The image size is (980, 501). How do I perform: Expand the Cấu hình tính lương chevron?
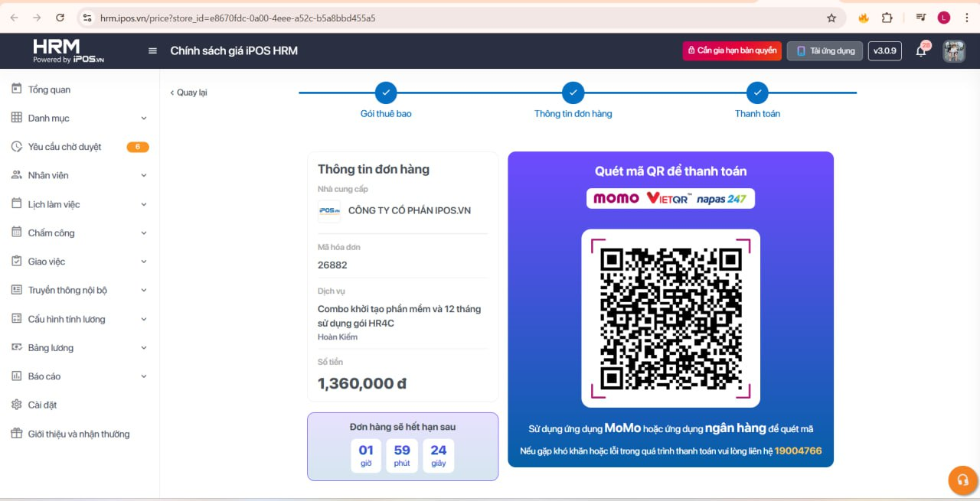tap(144, 319)
